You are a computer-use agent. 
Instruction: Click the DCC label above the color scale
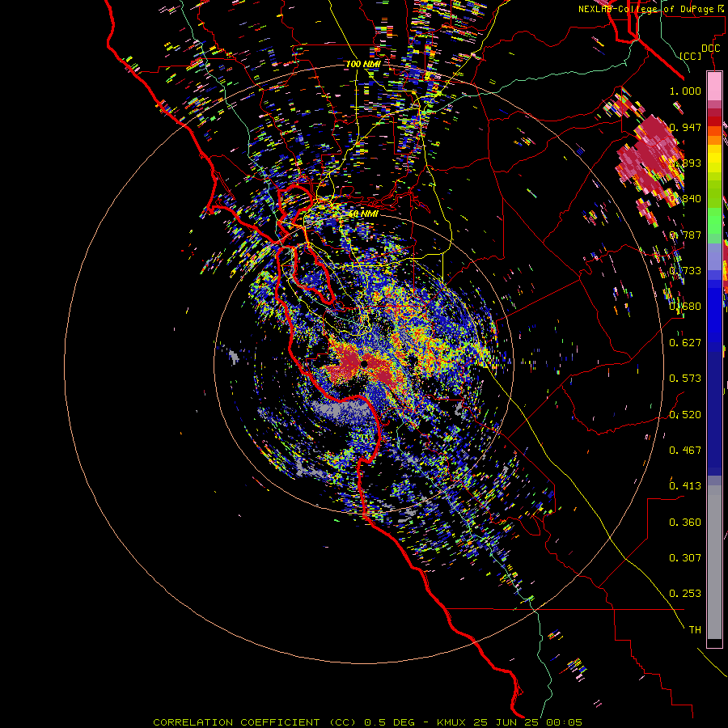click(710, 49)
